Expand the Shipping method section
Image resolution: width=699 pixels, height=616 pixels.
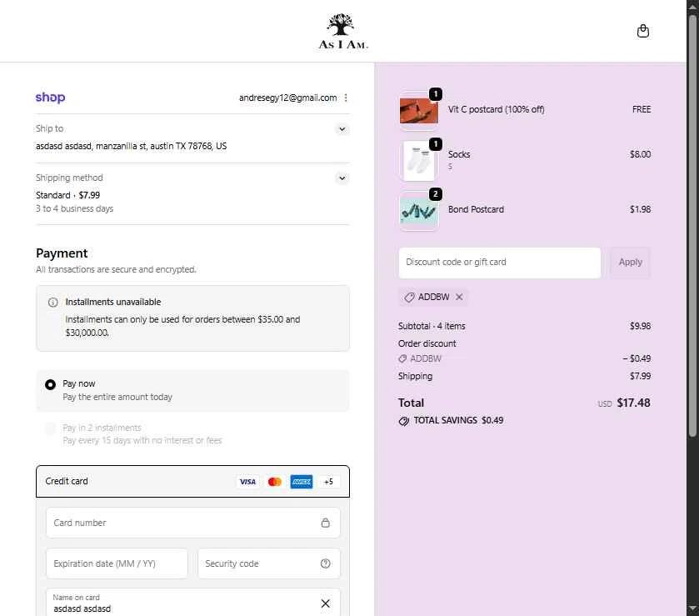point(342,178)
